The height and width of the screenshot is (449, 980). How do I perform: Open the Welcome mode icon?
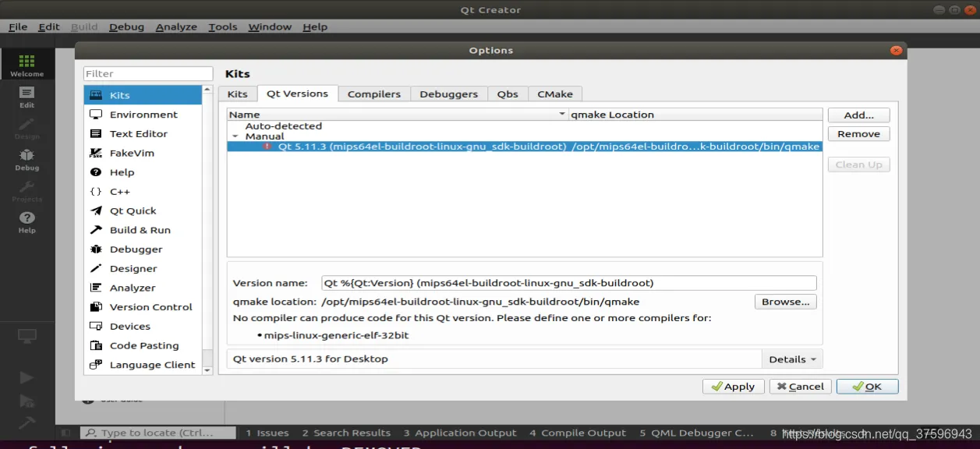27,65
